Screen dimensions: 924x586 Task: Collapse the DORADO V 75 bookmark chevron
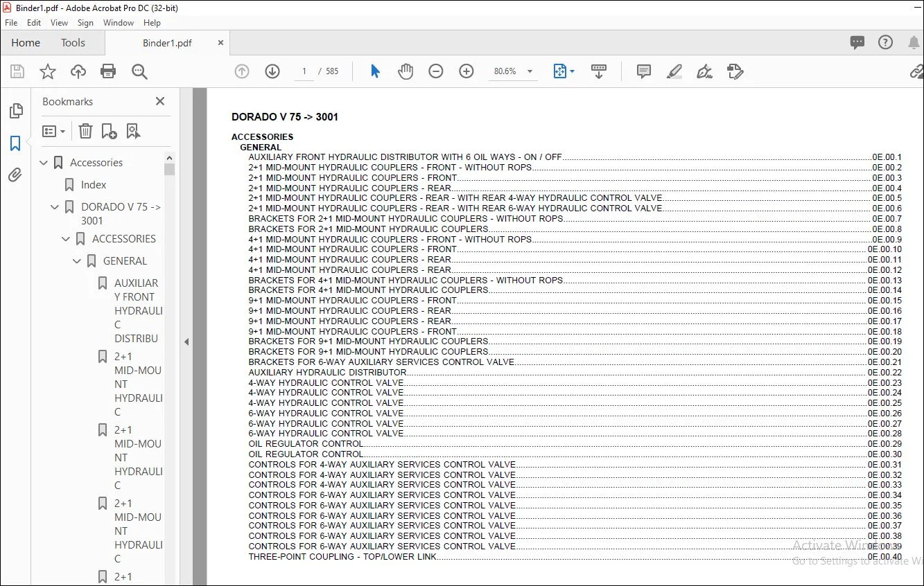coord(55,207)
